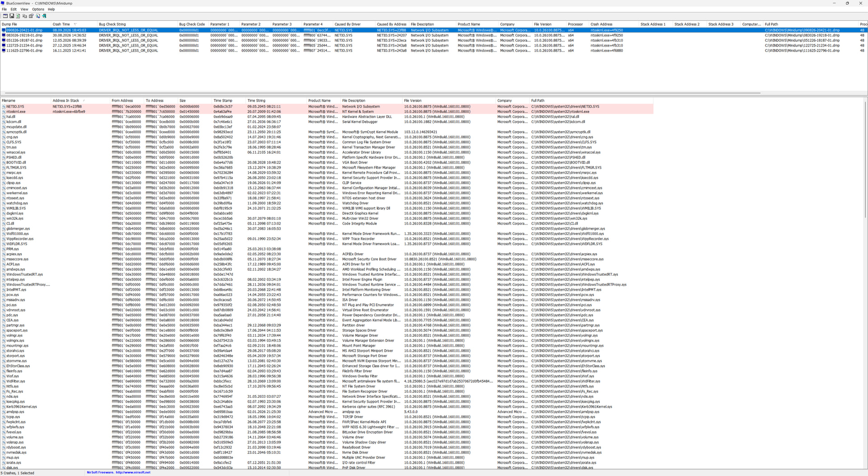Open the Options menu
The width and height of the screenshot is (868, 476).
pyautogui.click(x=38, y=9)
